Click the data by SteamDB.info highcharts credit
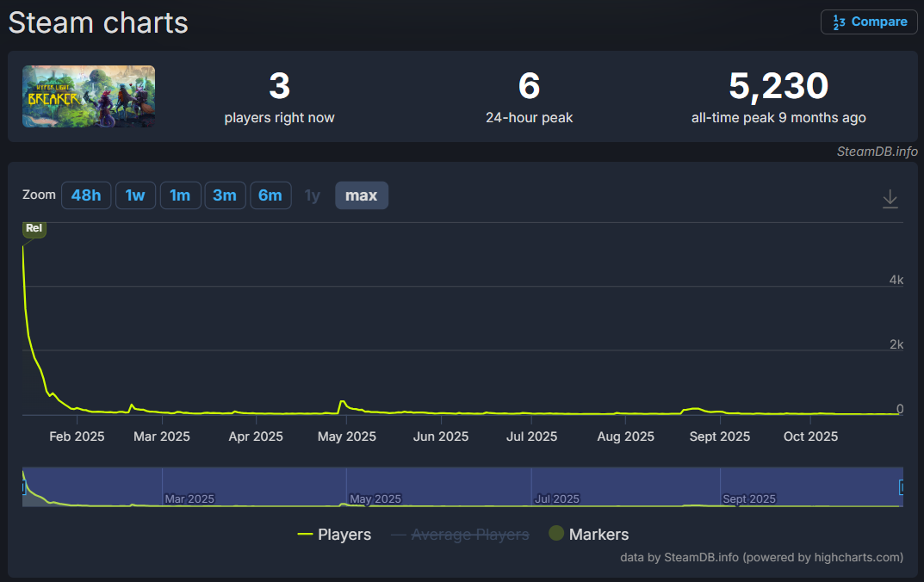This screenshot has height=582, width=924. coord(761,557)
